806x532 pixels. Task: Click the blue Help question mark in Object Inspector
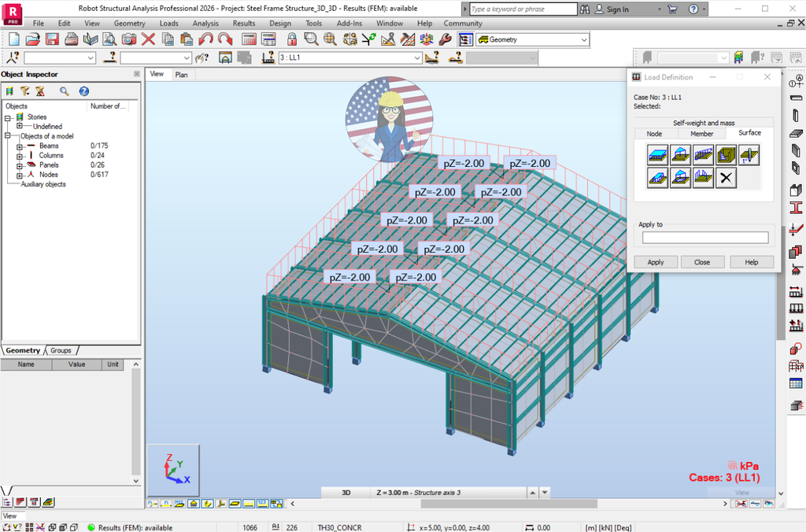83,91
